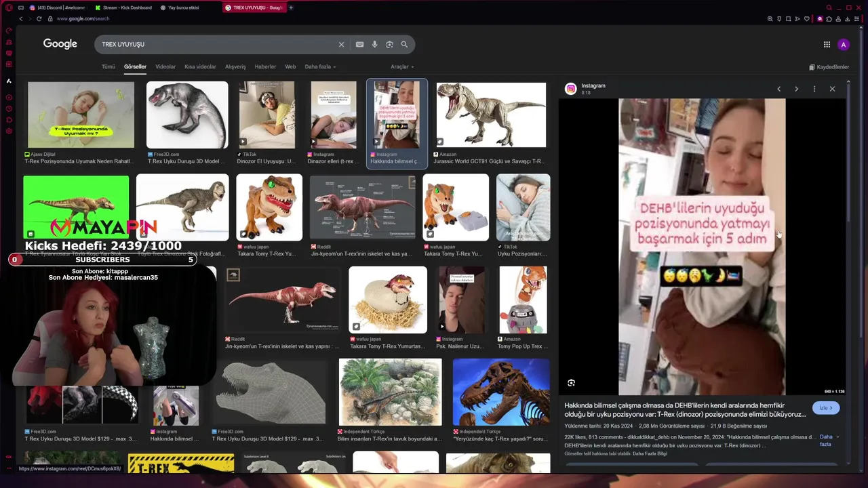Image resolution: width=868 pixels, height=488 pixels.
Task: Start voice search with microphone icon
Action: [374, 45]
